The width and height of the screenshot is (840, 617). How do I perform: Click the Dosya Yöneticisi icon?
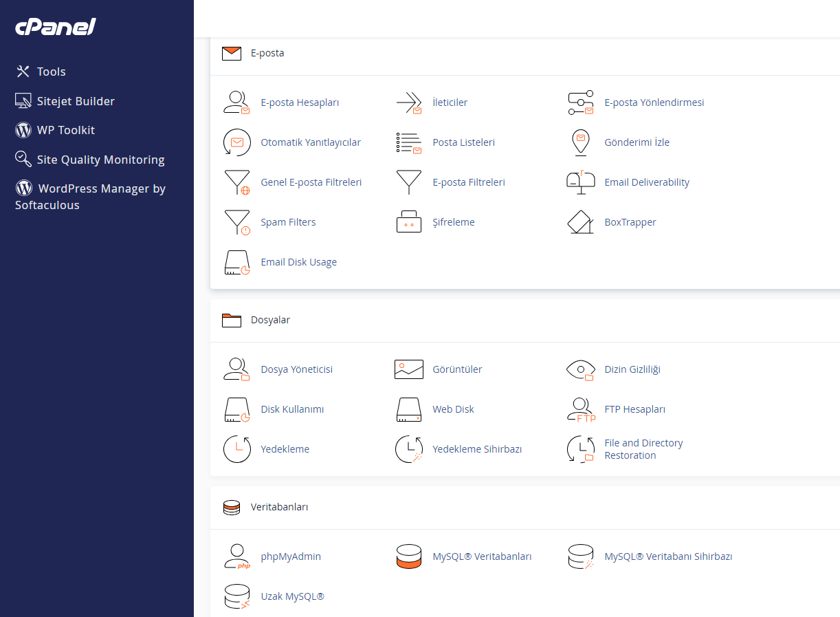tap(237, 369)
